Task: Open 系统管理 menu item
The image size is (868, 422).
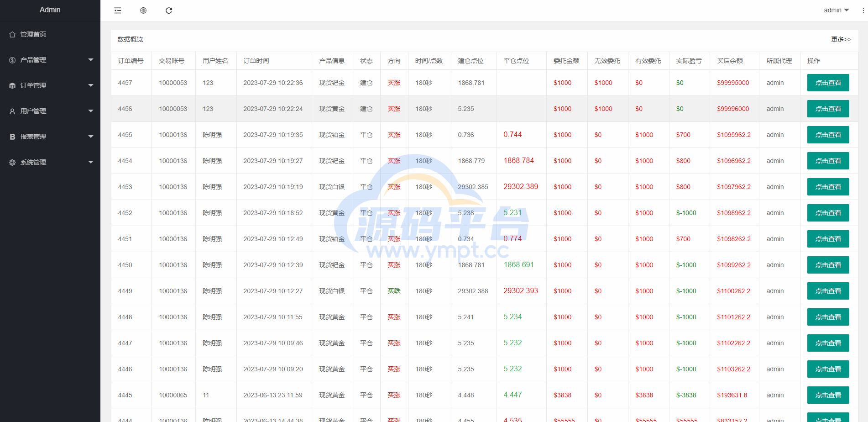Action: (50, 162)
